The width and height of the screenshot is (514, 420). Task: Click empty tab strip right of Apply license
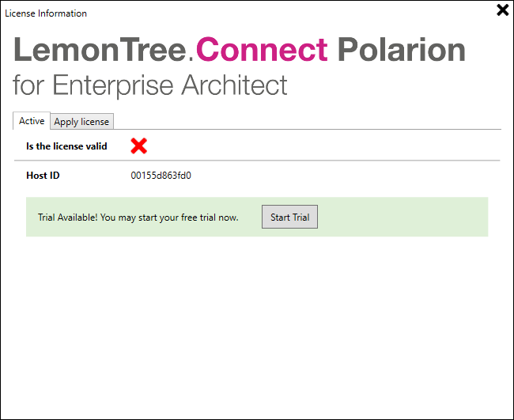click(308, 121)
